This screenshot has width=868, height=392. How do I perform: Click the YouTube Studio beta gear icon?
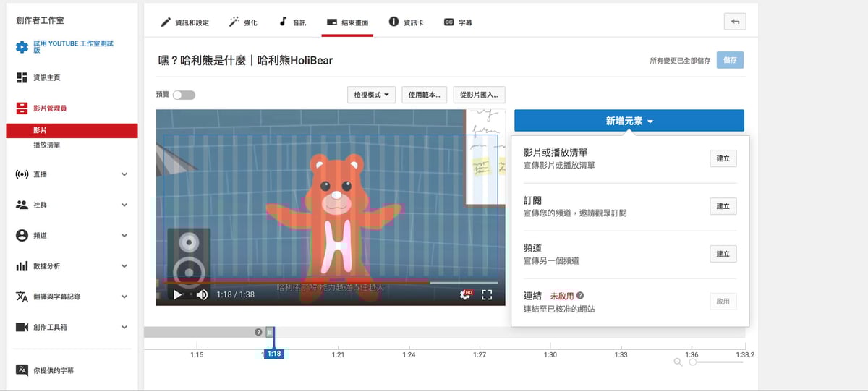point(22,47)
